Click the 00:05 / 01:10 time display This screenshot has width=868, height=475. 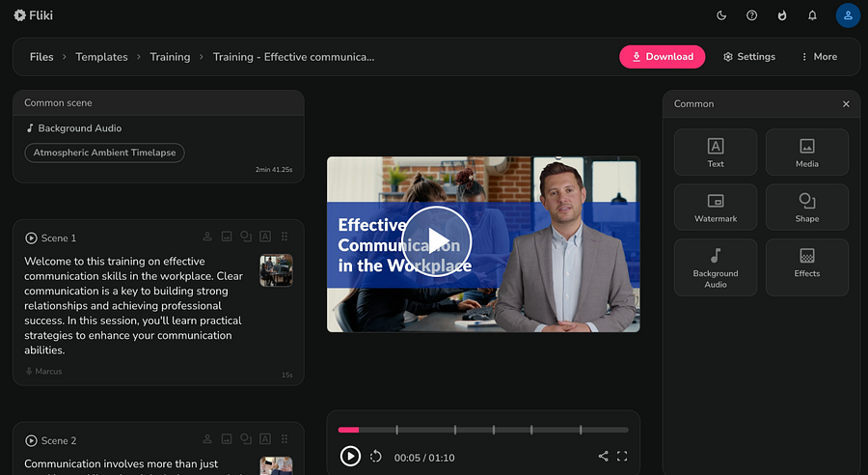click(x=424, y=458)
